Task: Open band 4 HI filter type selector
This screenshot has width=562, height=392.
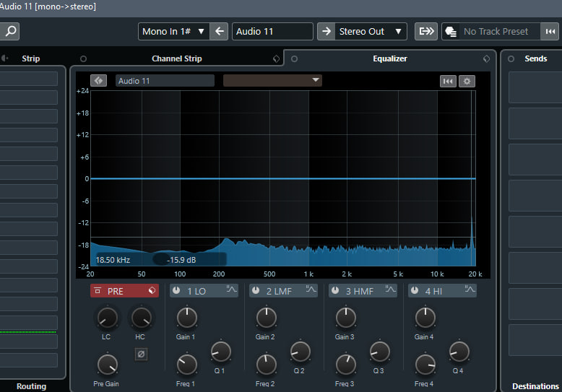Action: [x=470, y=289]
